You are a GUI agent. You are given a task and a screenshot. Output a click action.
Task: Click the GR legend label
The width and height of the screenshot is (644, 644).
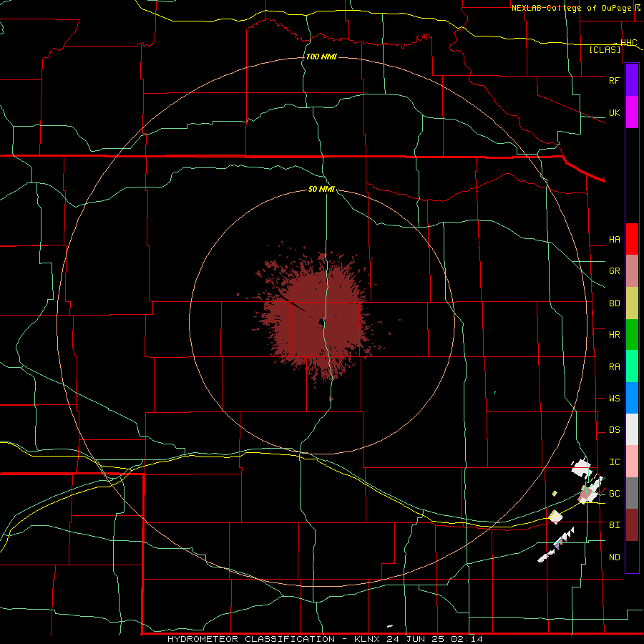pyautogui.click(x=614, y=271)
